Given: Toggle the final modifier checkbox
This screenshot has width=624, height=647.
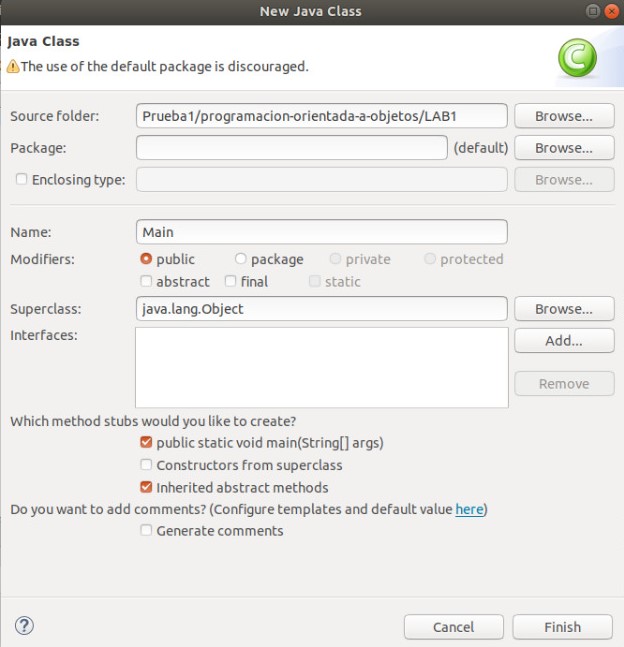Looking at the screenshot, I should (x=231, y=282).
